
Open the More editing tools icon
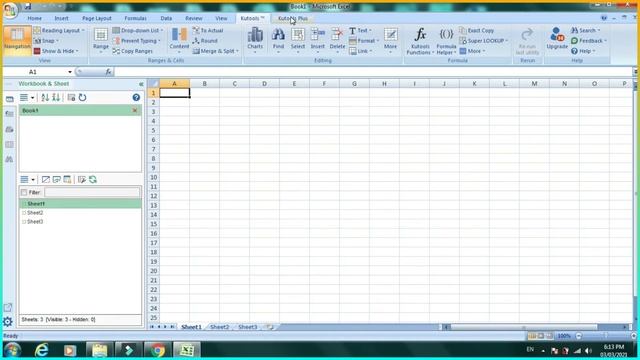coord(390,40)
